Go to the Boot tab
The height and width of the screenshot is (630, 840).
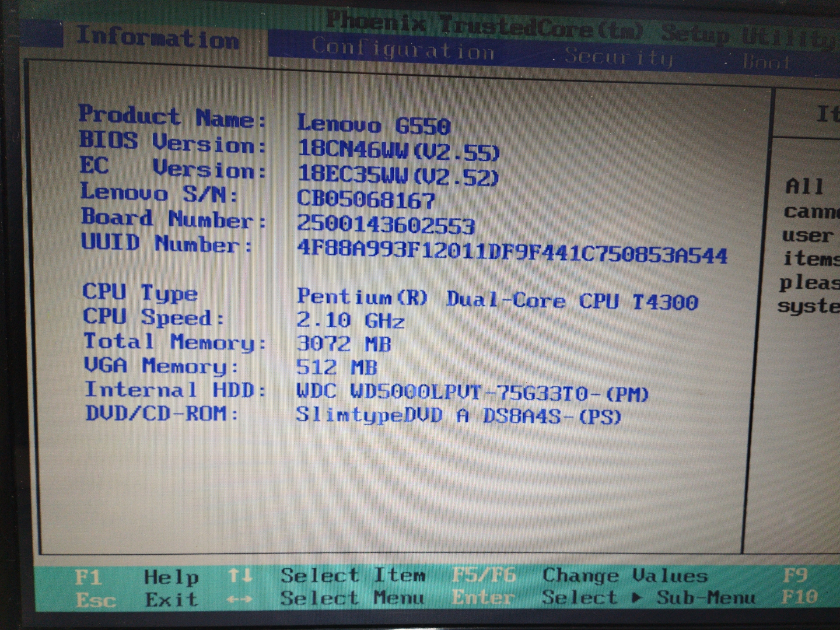point(767,62)
